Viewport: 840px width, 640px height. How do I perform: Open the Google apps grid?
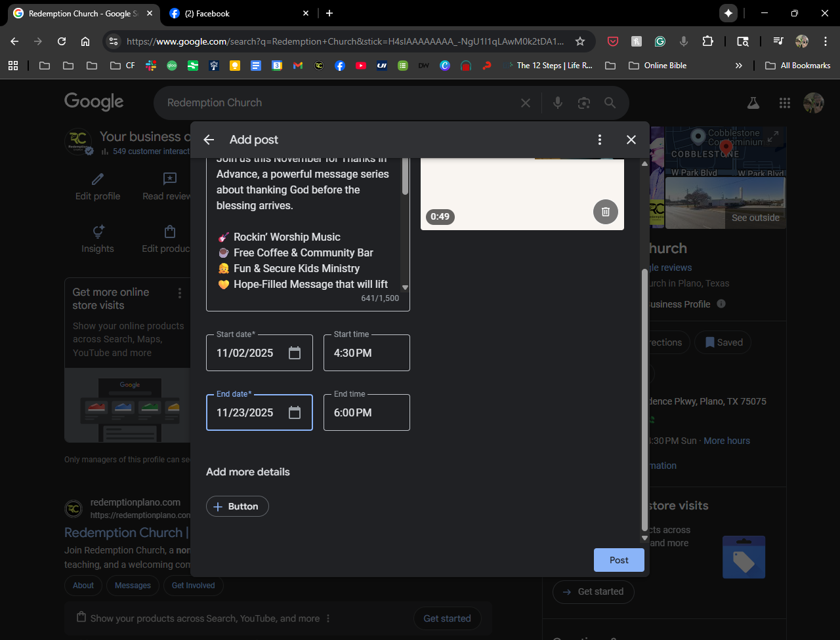tap(784, 103)
